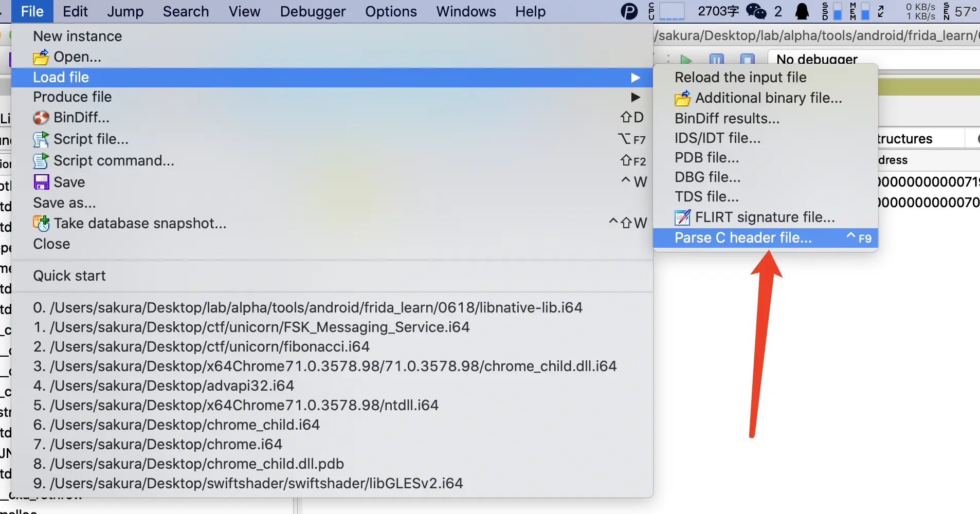This screenshot has width=980, height=514.
Task: Open recent file chrome_child.dll.i64
Action: [x=332, y=366]
